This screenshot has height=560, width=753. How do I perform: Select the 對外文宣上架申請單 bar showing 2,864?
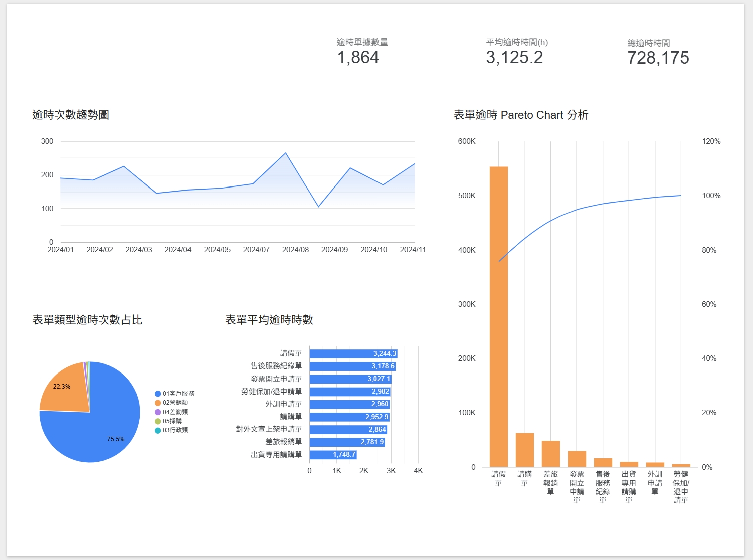pos(348,430)
